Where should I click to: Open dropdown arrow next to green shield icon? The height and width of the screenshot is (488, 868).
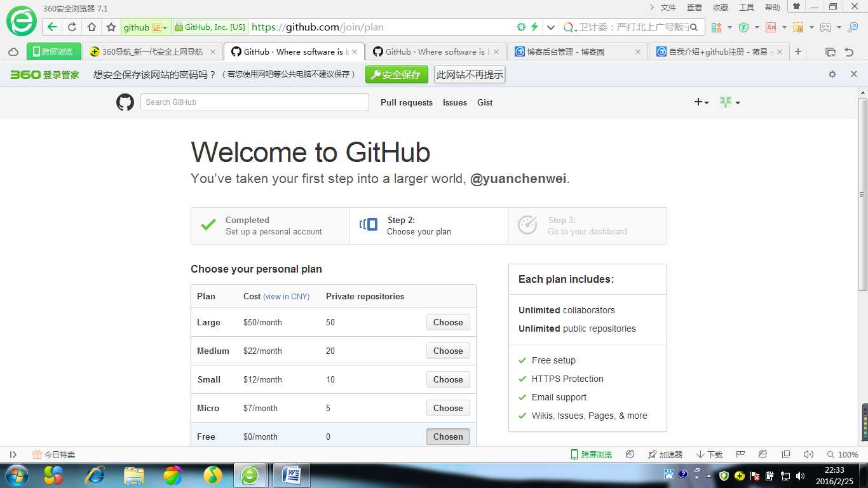pyautogui.click(x=757, y=27)
